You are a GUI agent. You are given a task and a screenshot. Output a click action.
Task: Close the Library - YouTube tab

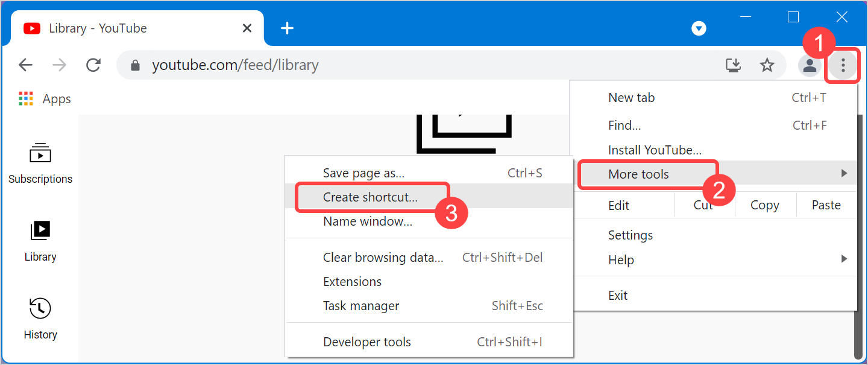click(x=247, y=28)
